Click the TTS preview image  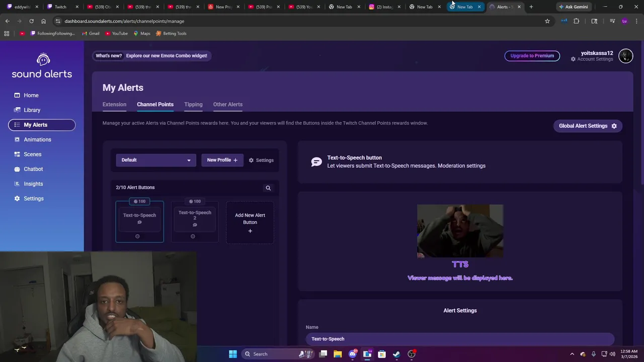tap(460, 231)
